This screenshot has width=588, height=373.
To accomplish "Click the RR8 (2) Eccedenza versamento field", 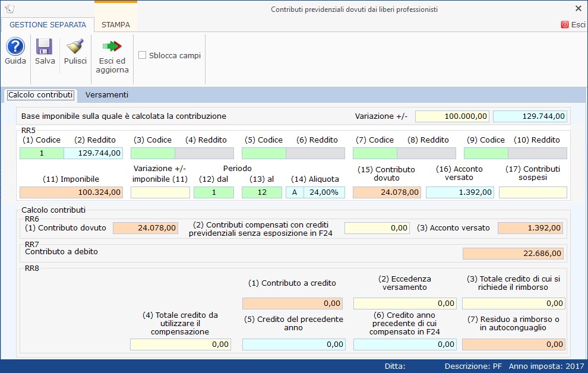I will pyautogui.click(x=405, y=304).
